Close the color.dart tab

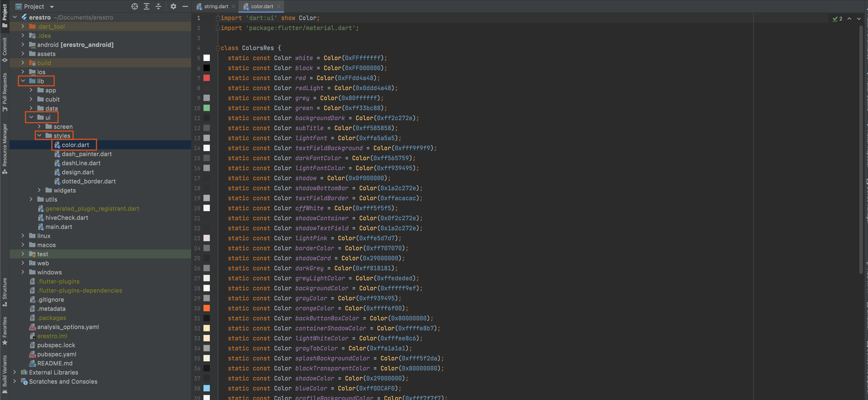point(279,6)
